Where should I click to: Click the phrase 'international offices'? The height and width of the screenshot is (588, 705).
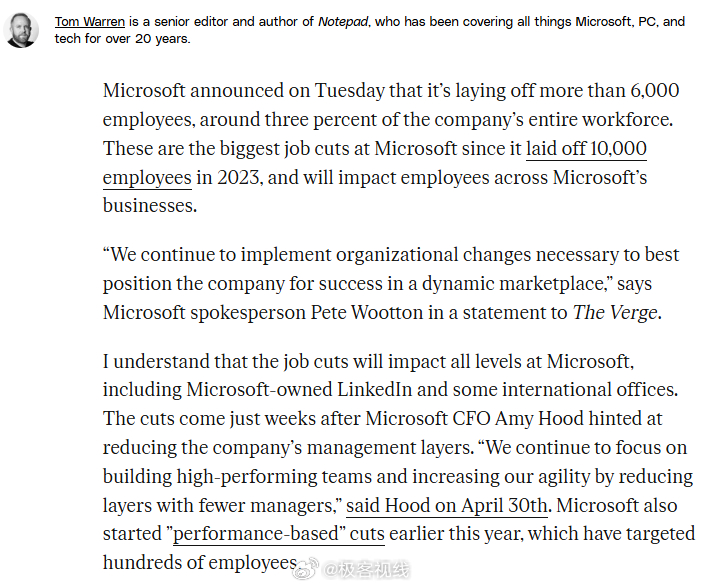[588, 390]
